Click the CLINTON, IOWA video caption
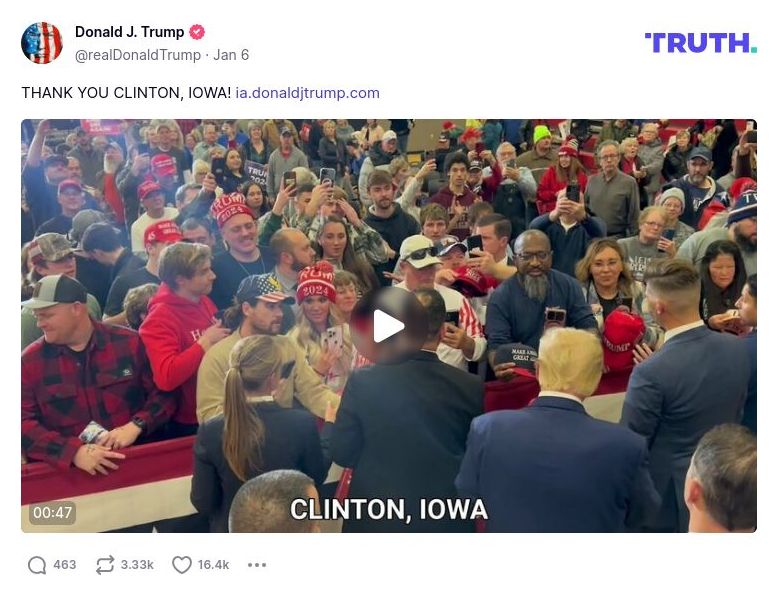Image resolution: width=778 pixels, height=595 pixels. [x=389, y=510]
